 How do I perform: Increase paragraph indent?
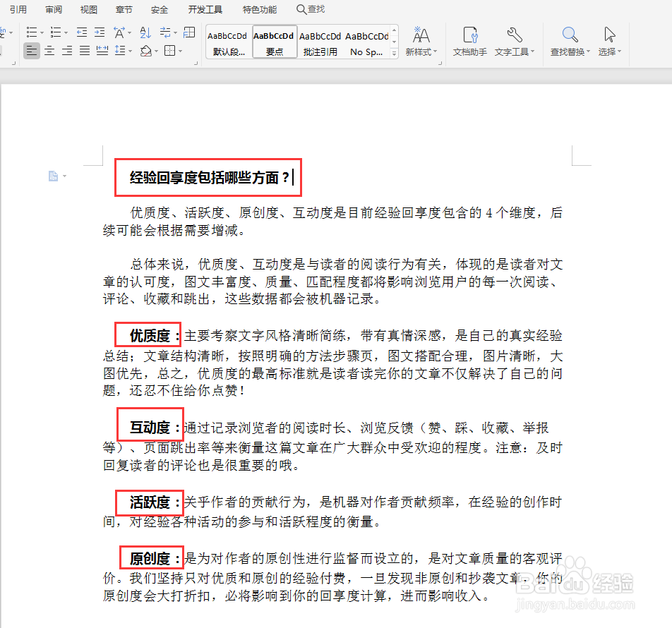100,32
